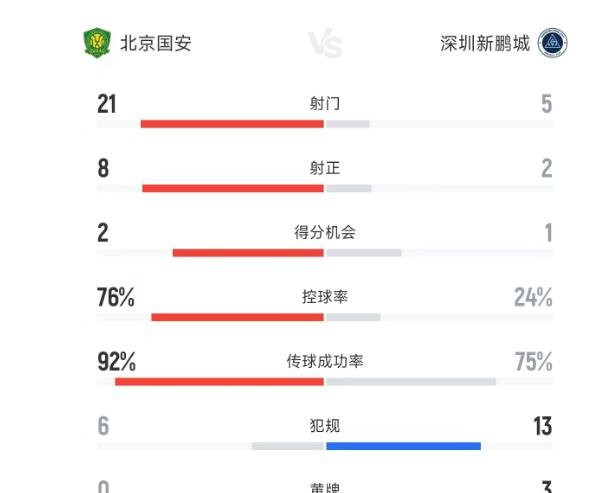Click the 13 fouls value

[543, 426]
